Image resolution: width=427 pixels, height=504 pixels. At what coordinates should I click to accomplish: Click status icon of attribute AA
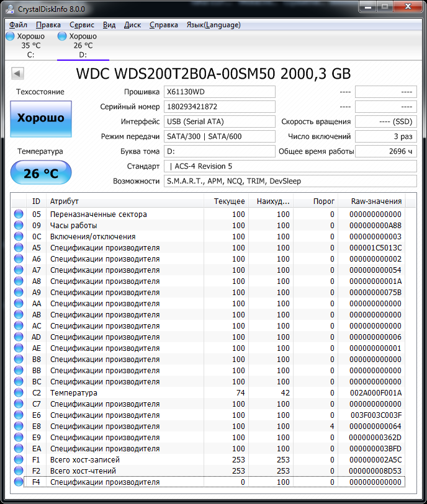click(x=19, y=303)
